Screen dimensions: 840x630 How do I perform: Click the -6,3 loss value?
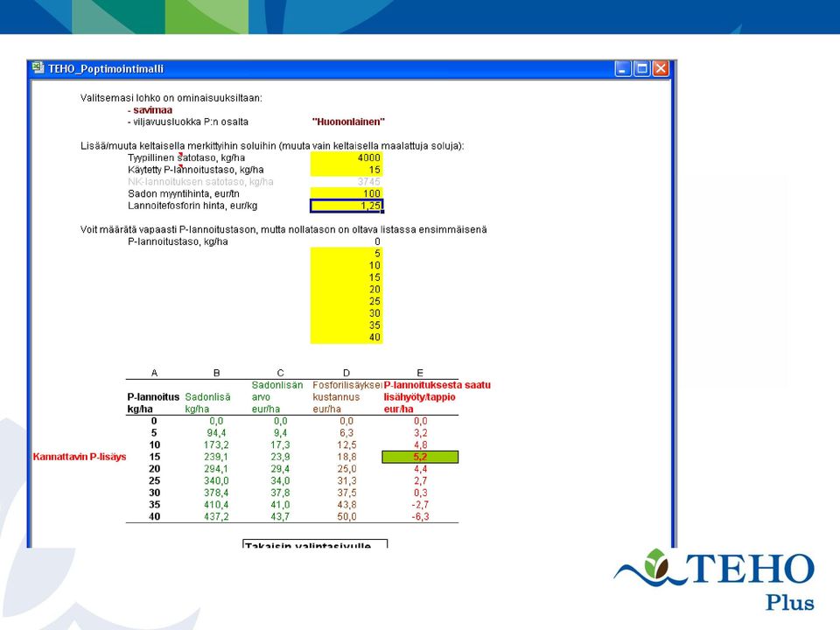coord(420,517)
